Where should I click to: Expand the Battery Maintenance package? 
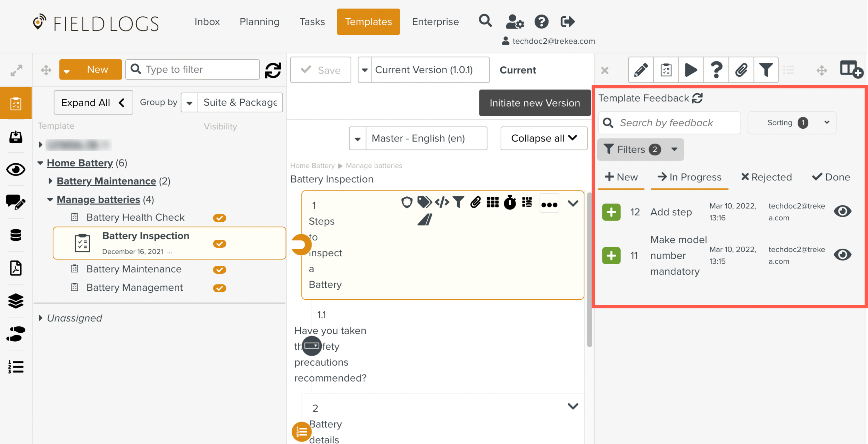50,181
